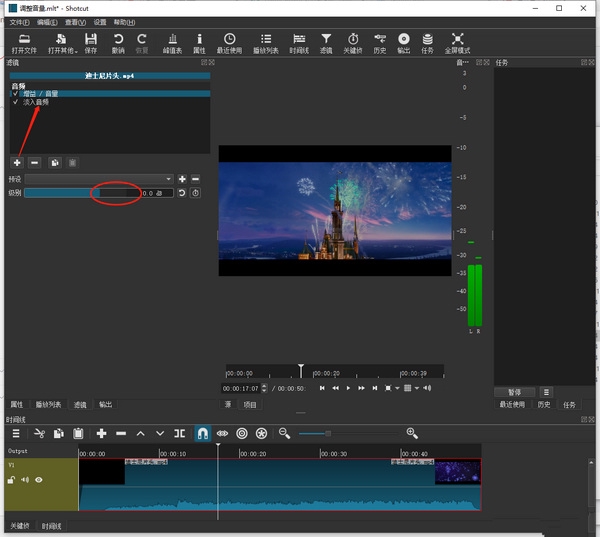Image resolution: width=600 pixels, height=537 pixels.
Task: Click the 打开文件 (Open File) toolbar icon
Action: (x=24, y=39)
